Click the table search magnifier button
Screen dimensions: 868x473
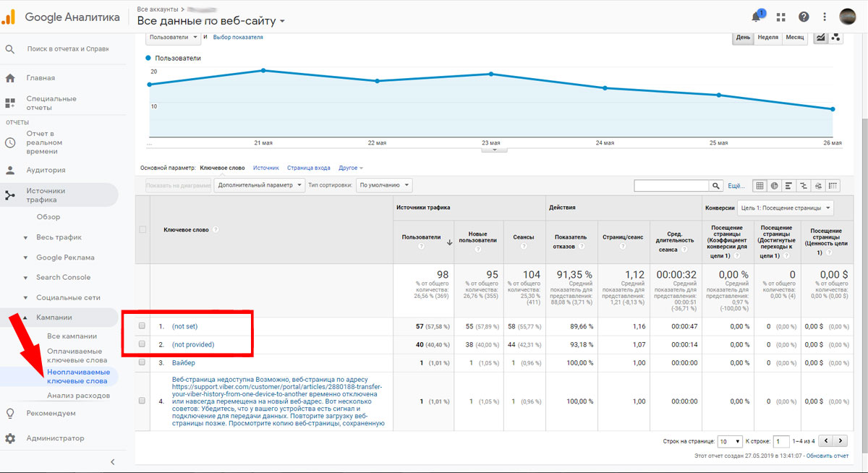point(715,186)
